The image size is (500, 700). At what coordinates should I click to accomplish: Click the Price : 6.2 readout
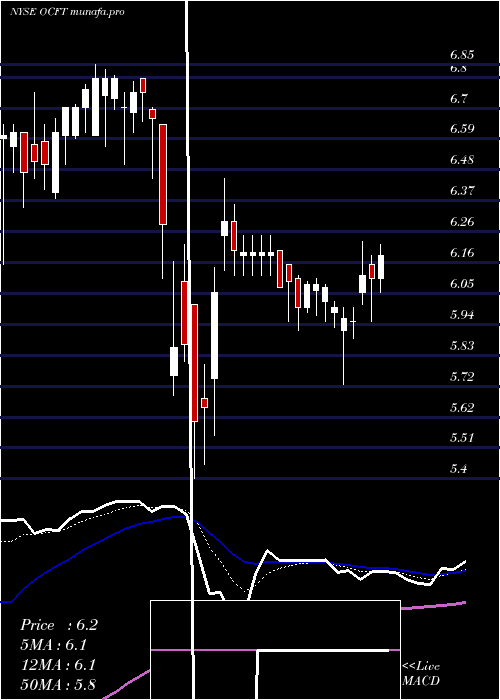[x=58, y=625]
